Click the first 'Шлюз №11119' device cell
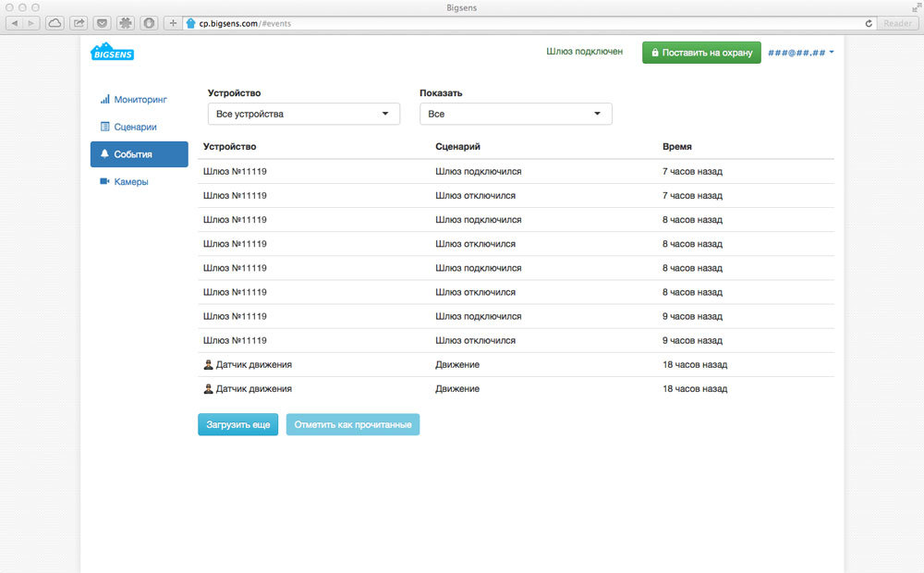 (x=235, y=171)
